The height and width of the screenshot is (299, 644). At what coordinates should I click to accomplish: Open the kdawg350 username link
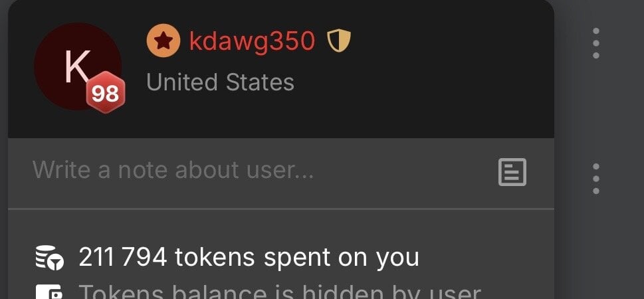pos(252,41)
